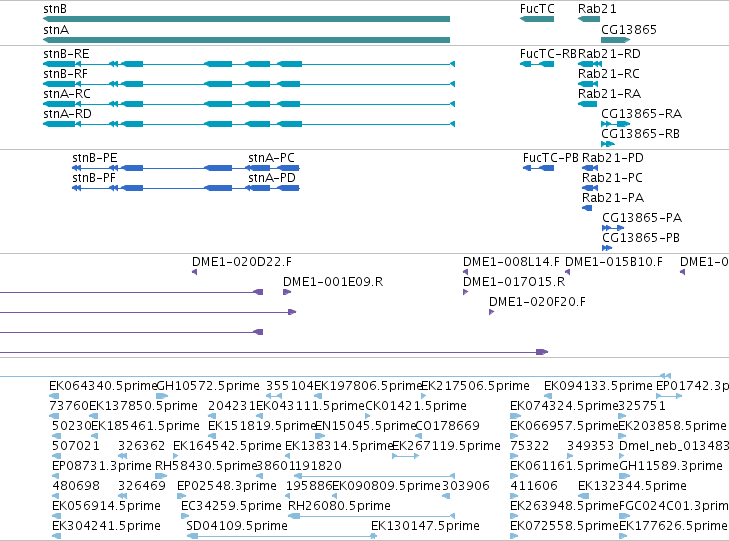Viewport: 729px width, 541px height.
Task: Click the Rab21-RD transcript label
Action: click(x=609, y=54)
